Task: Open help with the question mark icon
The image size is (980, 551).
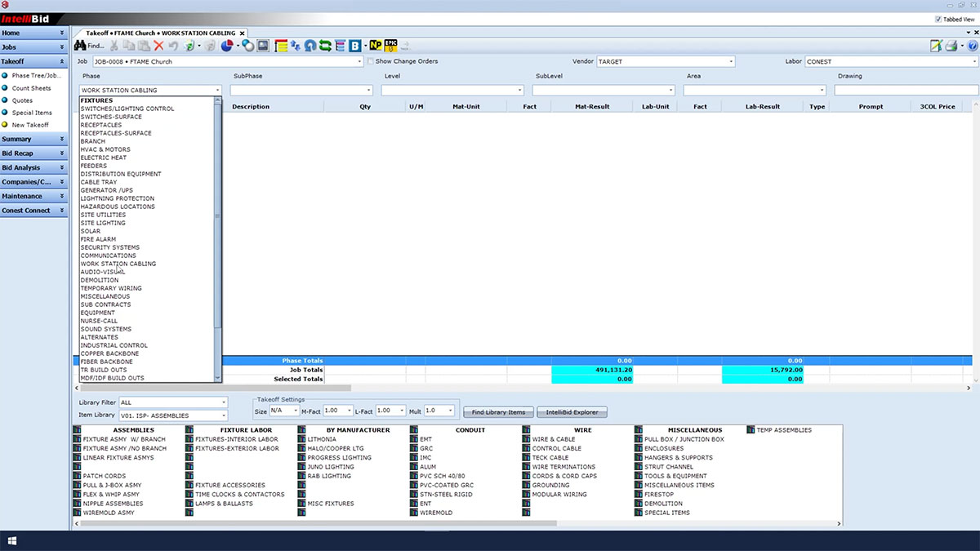Action: (972, 47)
